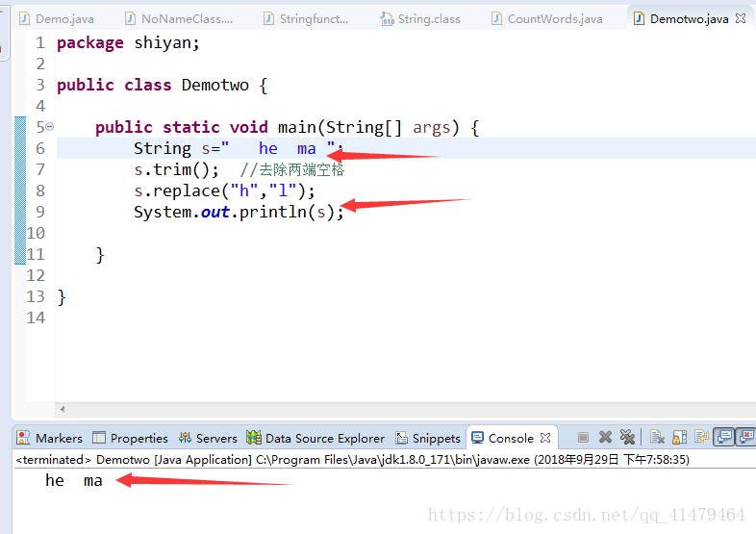Click Remove Launch icon in Console
Image resolution: width=756 pixels, height=534 pixels.
[x=605, y=437]
